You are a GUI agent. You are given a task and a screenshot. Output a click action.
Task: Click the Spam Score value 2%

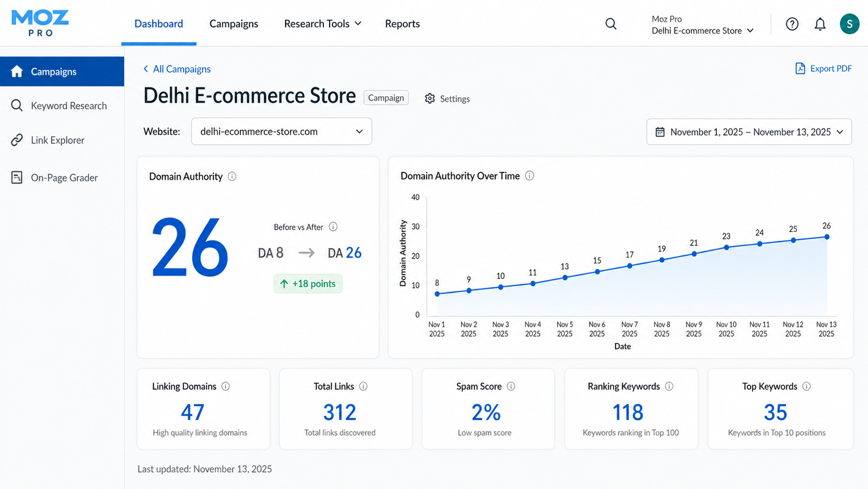click(486, 413)
